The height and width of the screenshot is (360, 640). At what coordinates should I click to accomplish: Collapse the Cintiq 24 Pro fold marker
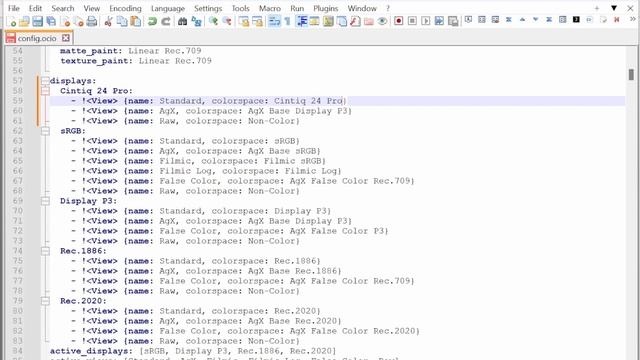(45, 91)
